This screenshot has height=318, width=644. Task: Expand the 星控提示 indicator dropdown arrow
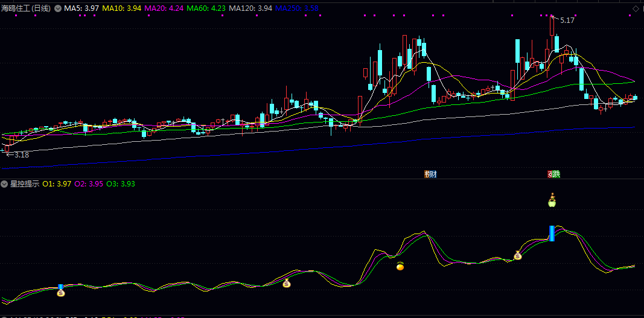(5, 184)
